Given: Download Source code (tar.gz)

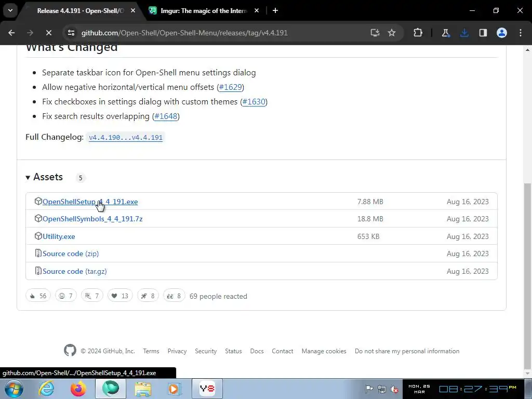Looking at the screenshot, I should tap(75, 271).
